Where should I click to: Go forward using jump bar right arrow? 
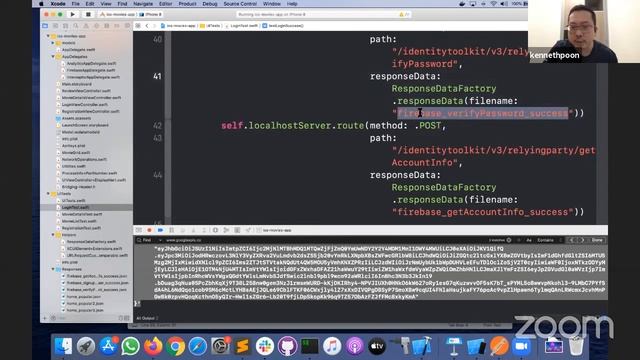154,26
